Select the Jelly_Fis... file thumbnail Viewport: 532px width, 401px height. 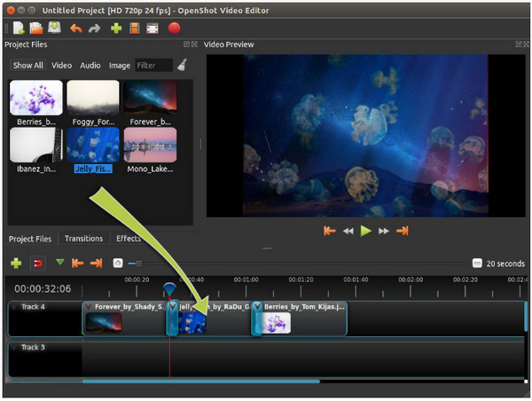pyautogui.click(x=93, y=145)
